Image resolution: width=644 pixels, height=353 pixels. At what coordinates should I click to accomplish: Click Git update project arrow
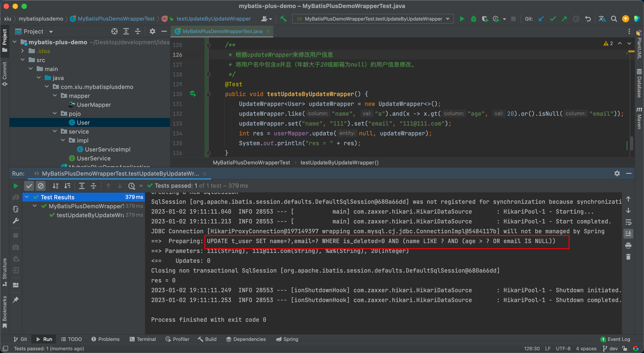541,19
